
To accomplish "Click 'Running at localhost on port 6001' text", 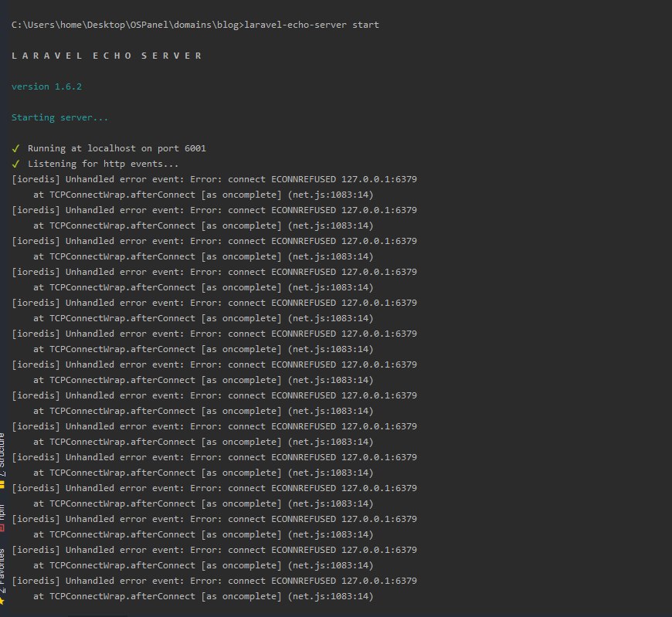I will coord(117,148).
